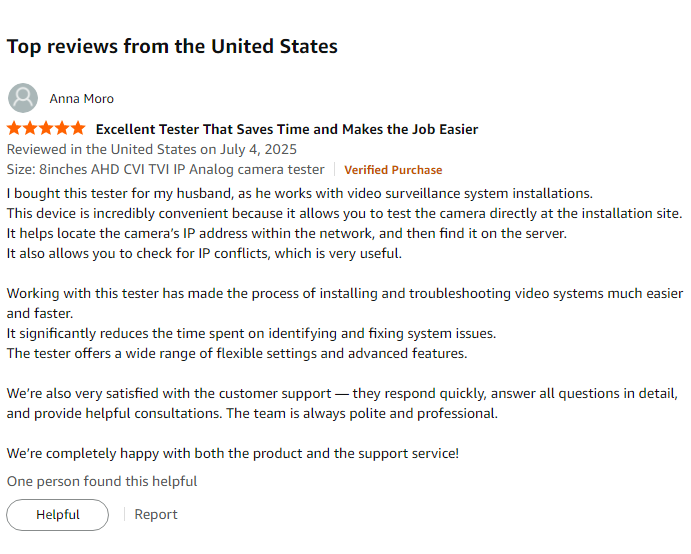
Task: Click the first orange rating star
Action: pos(14,128)
